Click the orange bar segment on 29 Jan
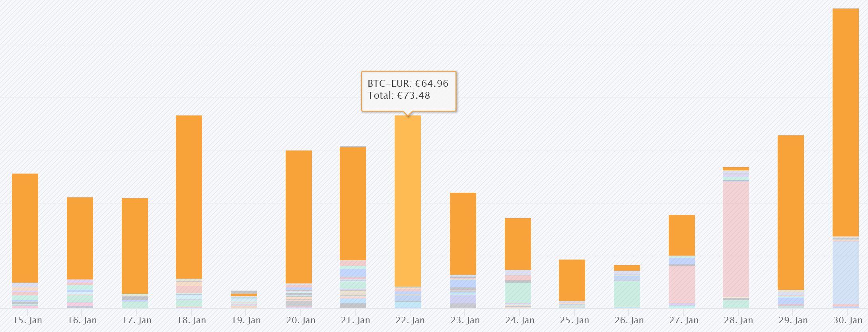Screen dimensions: 868x332 [x=791, y=212]
